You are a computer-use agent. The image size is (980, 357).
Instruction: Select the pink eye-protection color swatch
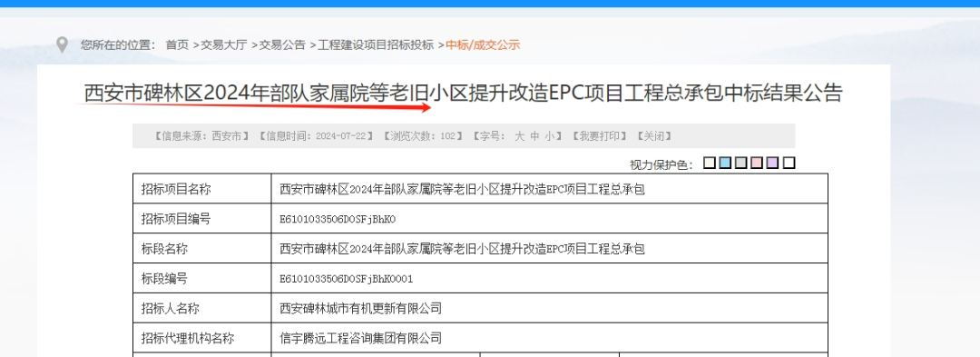coord(757,164)
